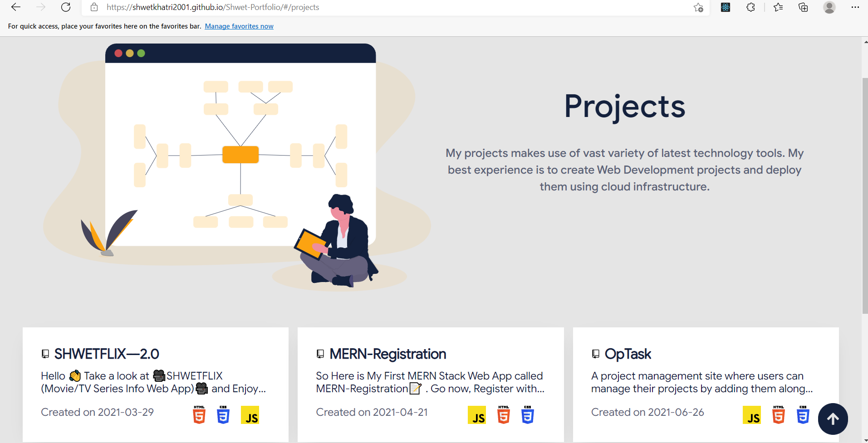
Task: Click the scrollbar down arrow
Action: (x=865, y=440)
